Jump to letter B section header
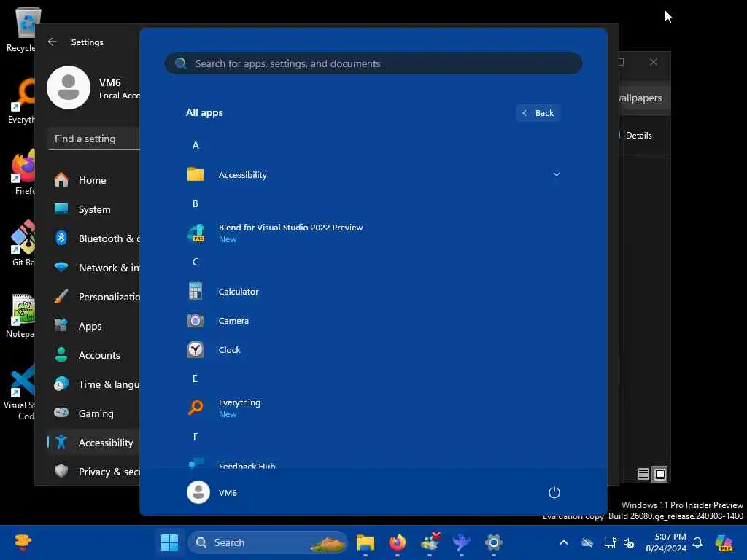The image size is (747, 560). pos(196,204)
